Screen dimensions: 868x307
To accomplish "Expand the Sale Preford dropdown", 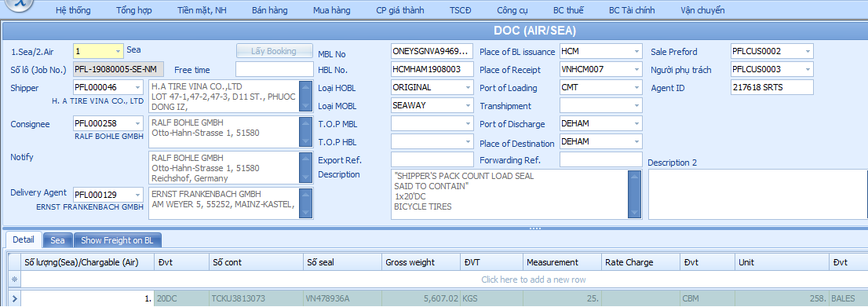I will (x=809, y=51).
